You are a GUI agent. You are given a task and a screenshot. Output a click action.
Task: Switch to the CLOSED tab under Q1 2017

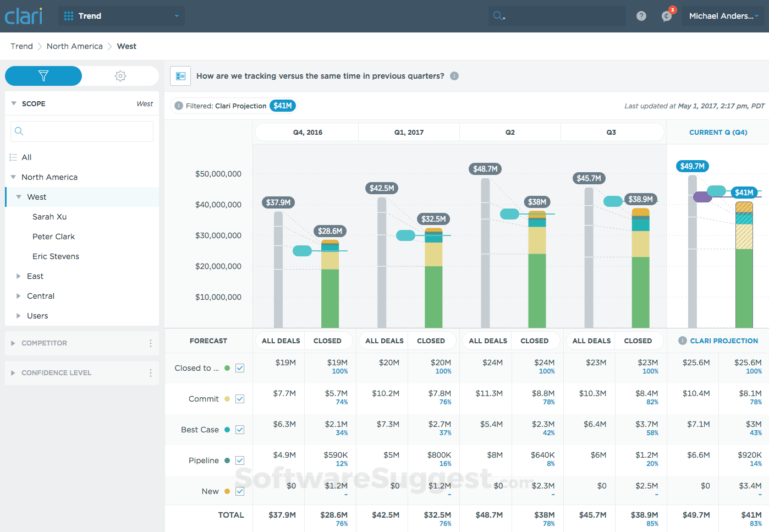(432, 341)
